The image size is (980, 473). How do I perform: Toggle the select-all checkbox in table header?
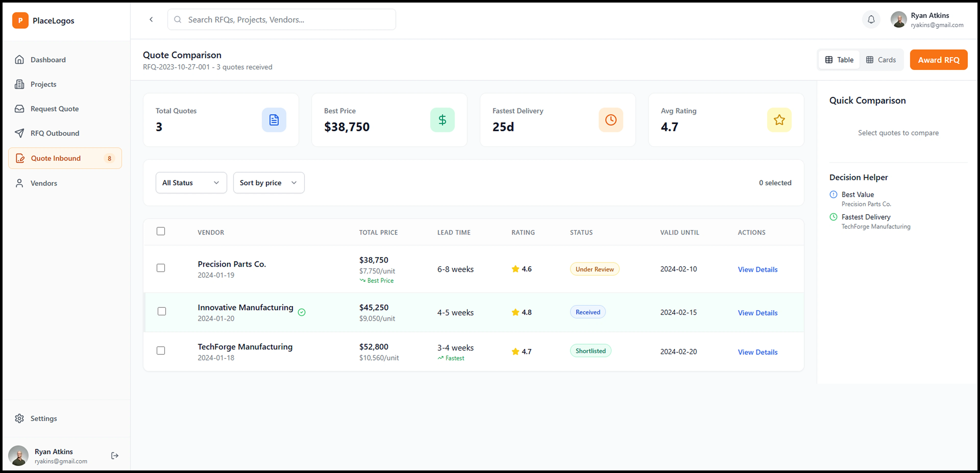[x=161, y=231]
